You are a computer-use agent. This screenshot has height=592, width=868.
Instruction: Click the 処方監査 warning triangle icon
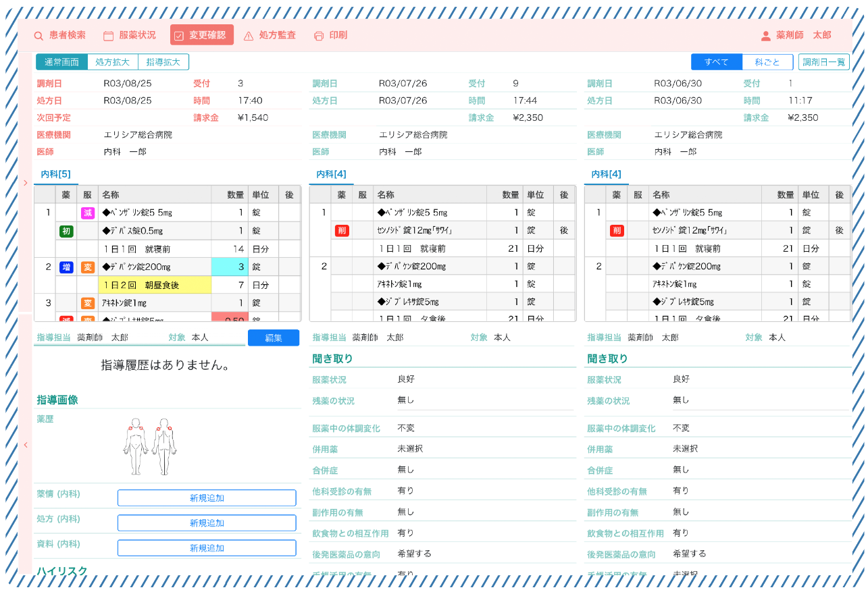[x=249, y=36]
